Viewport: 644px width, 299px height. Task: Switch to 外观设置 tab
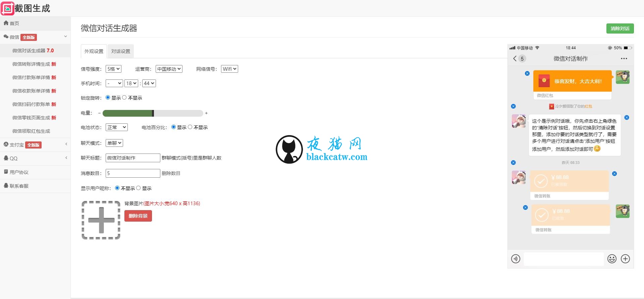pyautogui.click(x=94, y=51)
